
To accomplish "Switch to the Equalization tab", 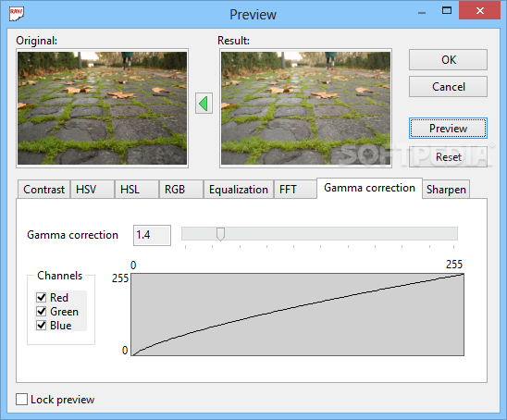I will point(239,189).
